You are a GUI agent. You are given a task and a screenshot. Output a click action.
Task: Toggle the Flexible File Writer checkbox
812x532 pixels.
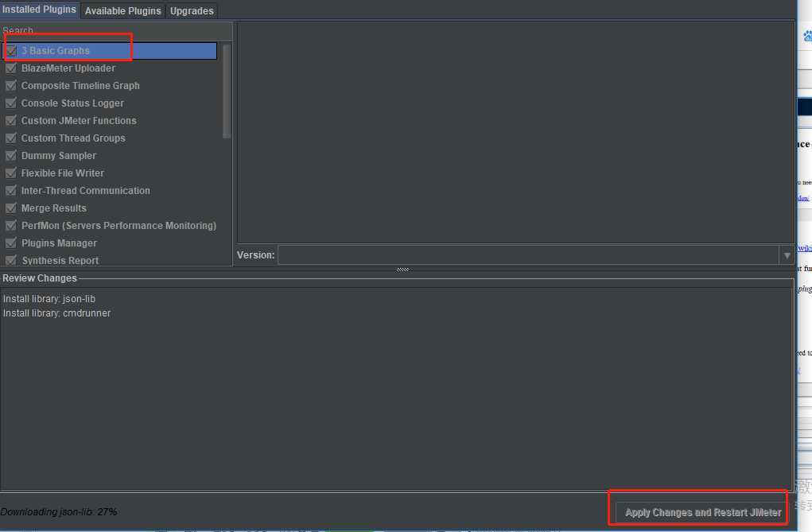click(x=11, y=173)
